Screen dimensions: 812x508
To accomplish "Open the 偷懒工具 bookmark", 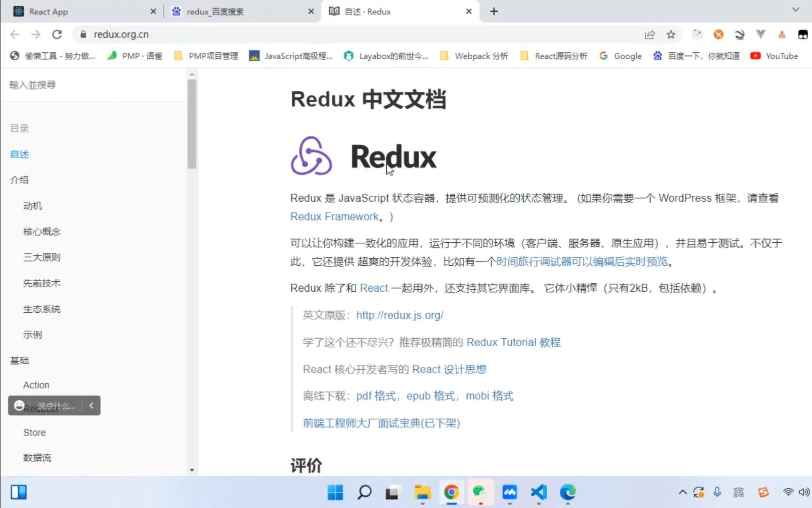I will (53, 56).
